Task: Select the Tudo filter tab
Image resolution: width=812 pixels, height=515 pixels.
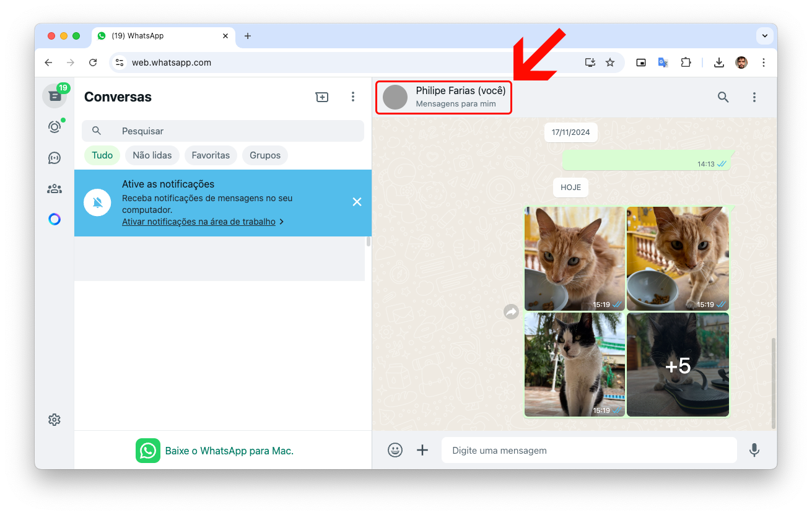Action: [x=102, y=155]
